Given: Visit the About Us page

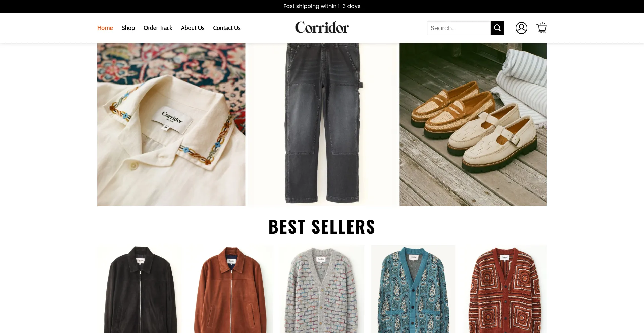Looking at the screenshot, I should click(x=193, y=28).
